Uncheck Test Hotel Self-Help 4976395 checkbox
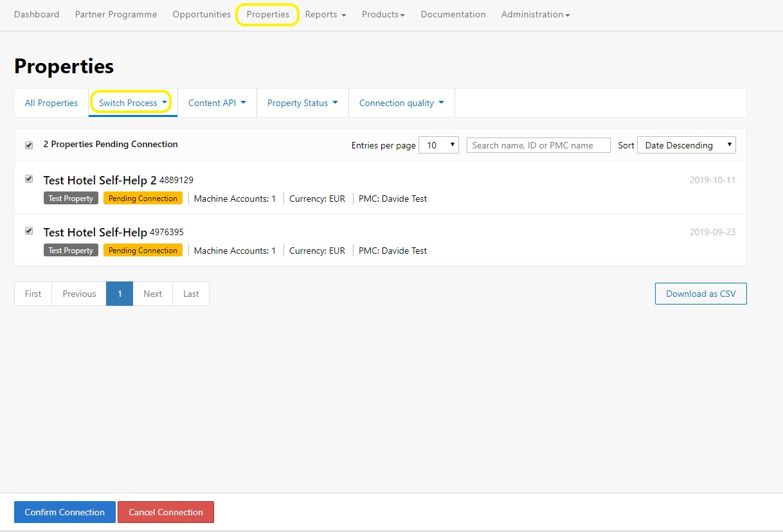The image size is (783, 532). click(29, 231)
